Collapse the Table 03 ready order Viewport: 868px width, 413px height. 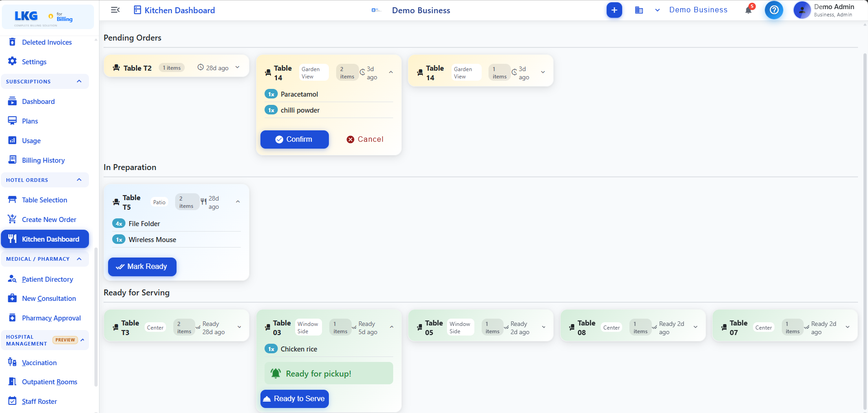click(391, 327)
